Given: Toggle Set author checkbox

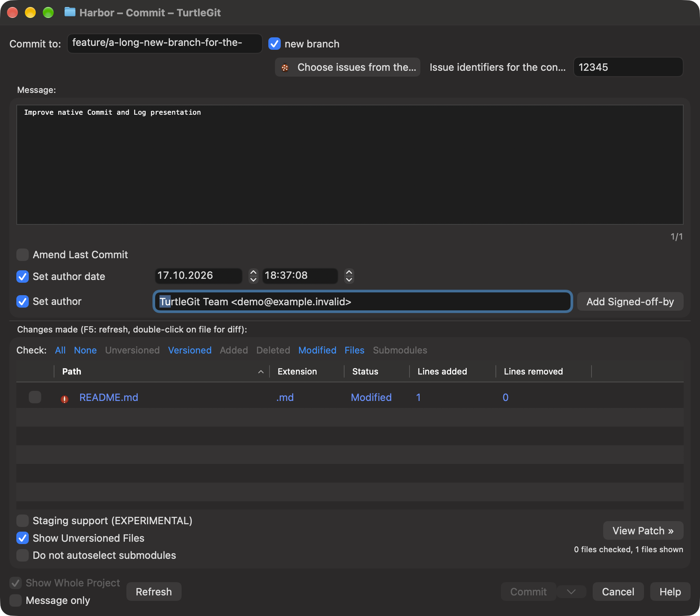Looking at the screenshot, I should pos(23,301).
